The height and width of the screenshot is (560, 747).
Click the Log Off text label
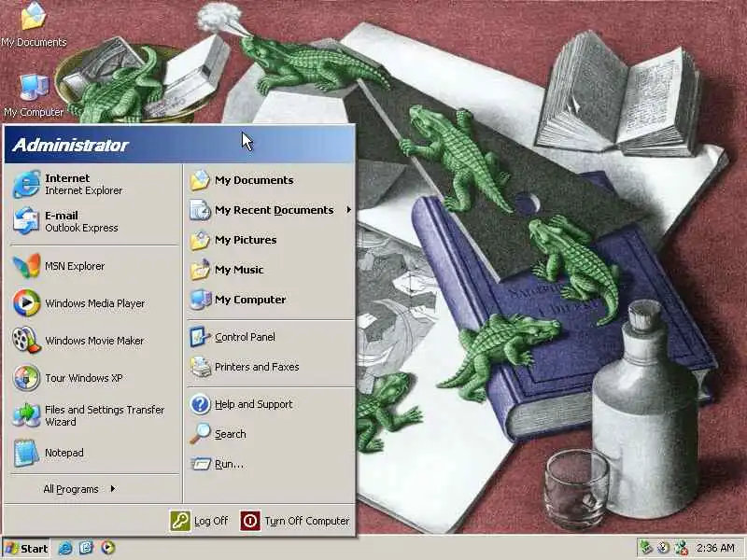211,521
